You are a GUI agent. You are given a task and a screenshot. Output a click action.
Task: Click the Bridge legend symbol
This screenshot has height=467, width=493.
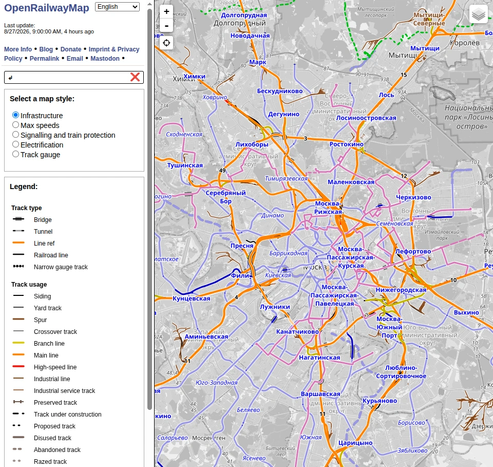(x=18, y=219)
